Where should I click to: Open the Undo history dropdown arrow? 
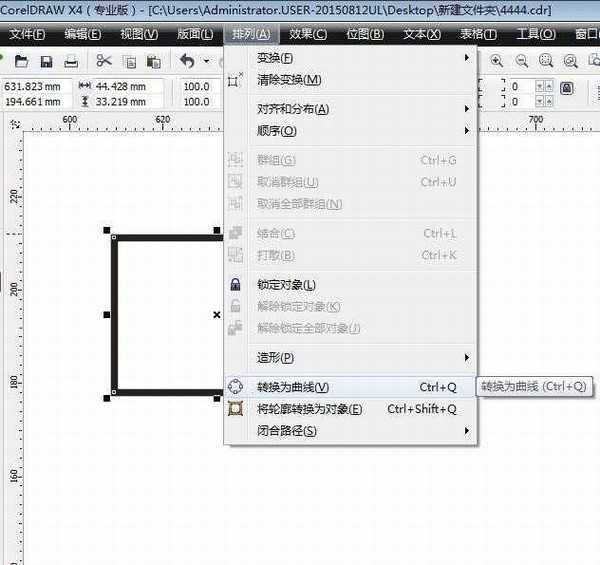[x=206, y=62]
